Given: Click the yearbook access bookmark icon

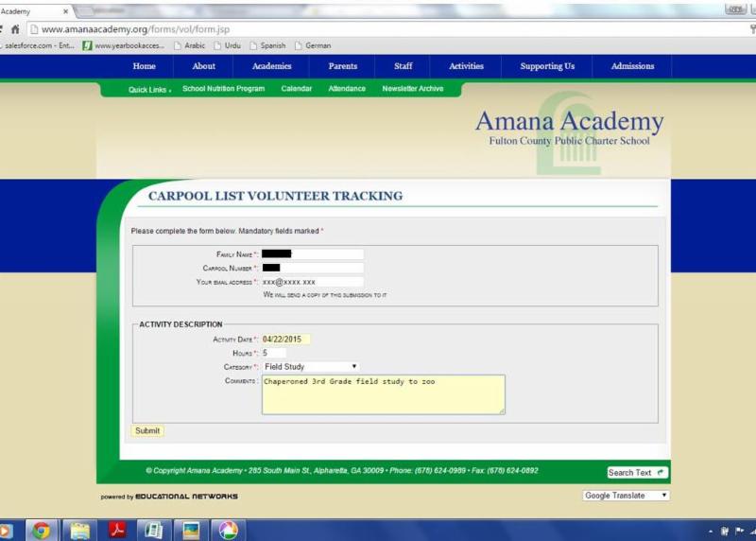Looking at the screenshot, I should 87,45.
